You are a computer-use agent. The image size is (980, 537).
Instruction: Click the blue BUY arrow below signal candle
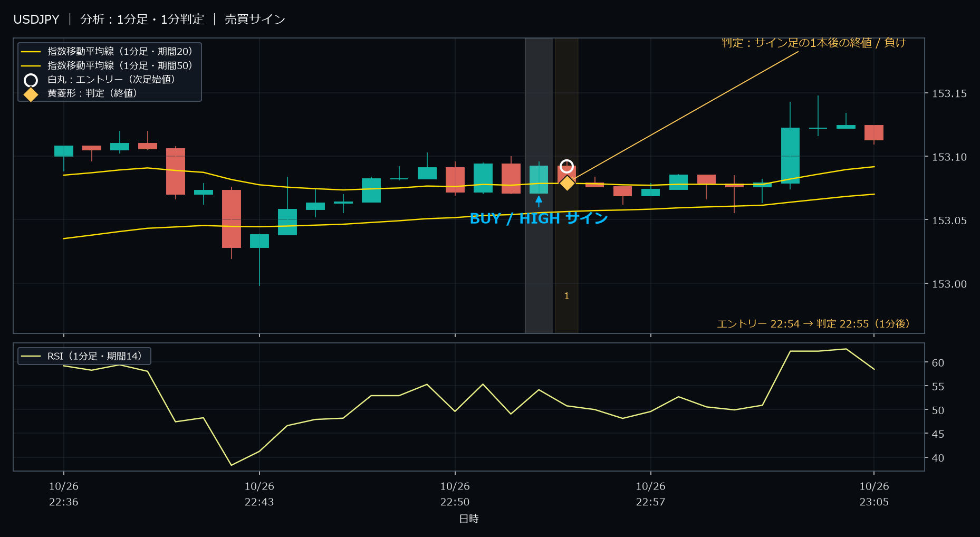pyautogui.click(x=539, y=201)
